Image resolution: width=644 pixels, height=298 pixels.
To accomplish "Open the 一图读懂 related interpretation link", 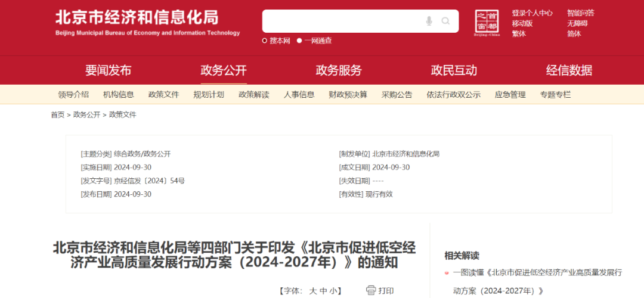I will [x=538, y=281].
